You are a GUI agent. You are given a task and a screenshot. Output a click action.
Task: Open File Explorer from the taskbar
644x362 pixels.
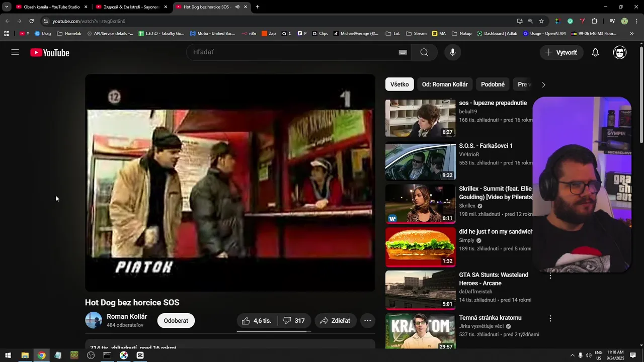[25, 355]
